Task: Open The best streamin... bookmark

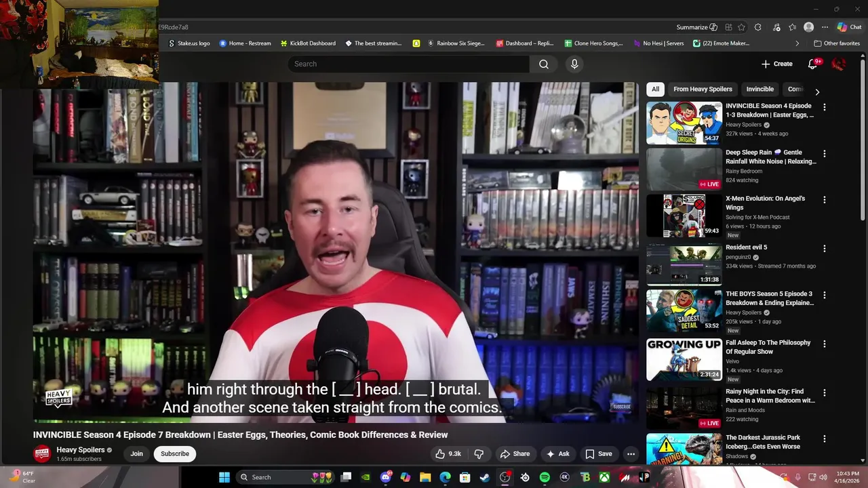Action: pos(373,43)
